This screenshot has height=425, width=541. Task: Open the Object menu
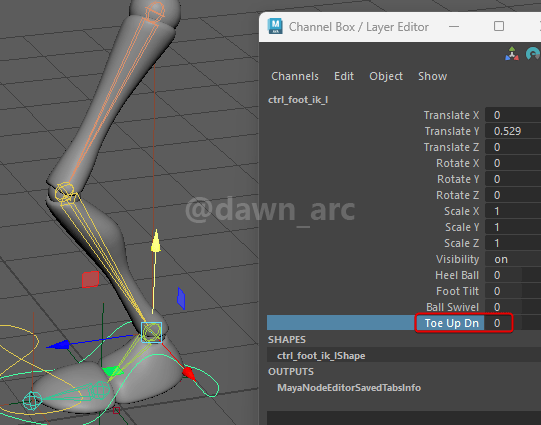(x=386, y=76)
